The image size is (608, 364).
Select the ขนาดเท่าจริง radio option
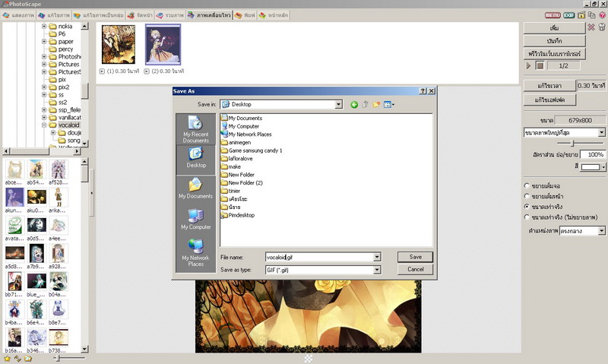click(527, 207)
